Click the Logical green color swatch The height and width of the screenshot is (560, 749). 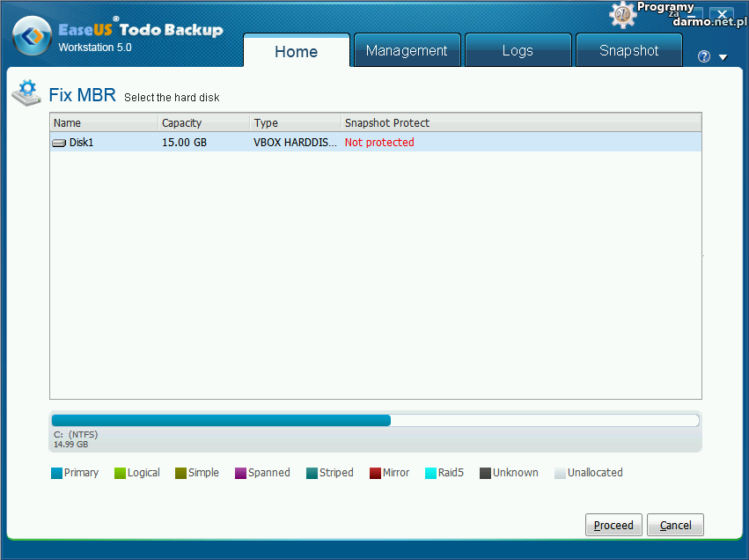pyautogui.click(x=120, y=474)
